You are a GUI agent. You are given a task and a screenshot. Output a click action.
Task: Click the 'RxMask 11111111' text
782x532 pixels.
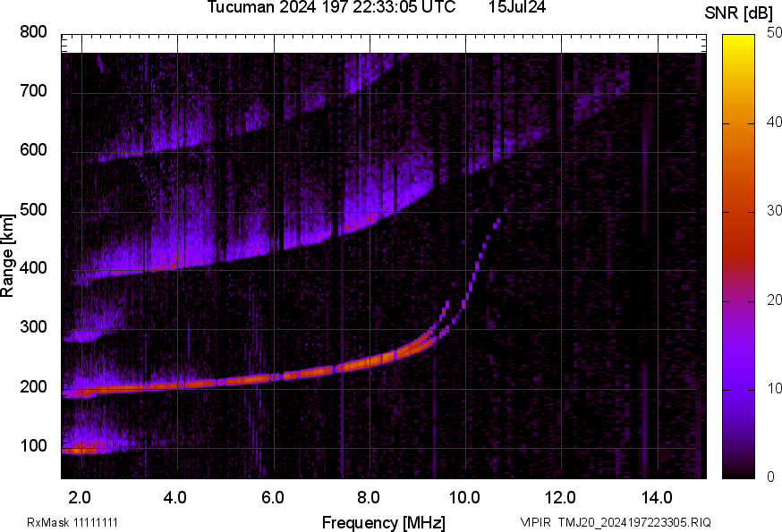(x=72, y=522)
